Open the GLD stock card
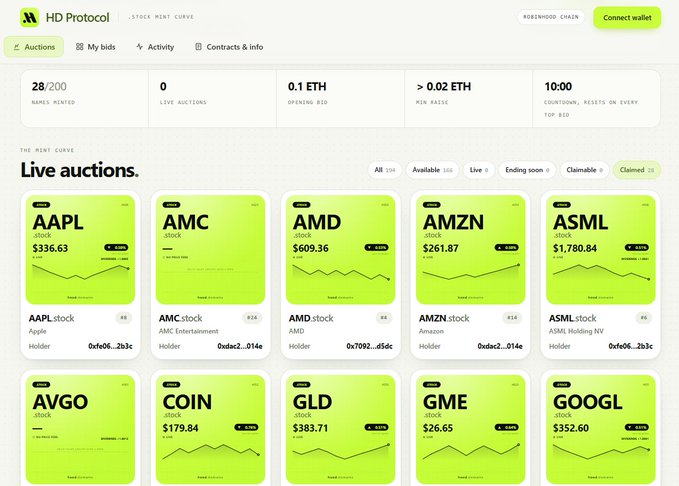This screenshot has width=679, height=486. [340, 429]
